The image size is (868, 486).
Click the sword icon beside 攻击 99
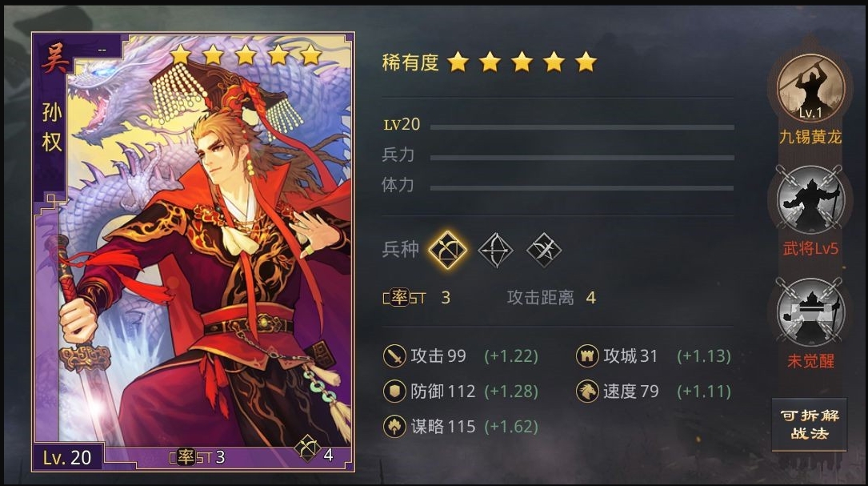(x=394, y=355)
